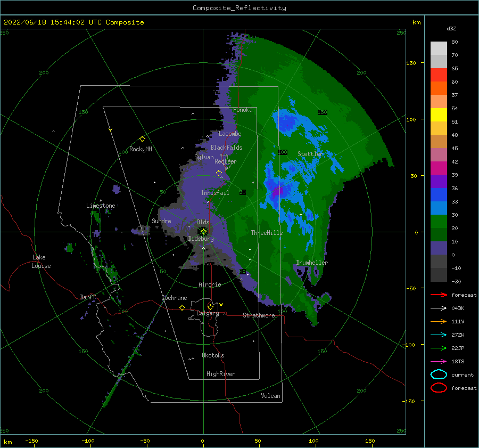Click the yellow diamond marker beside RockyMH

click(142, 139)
